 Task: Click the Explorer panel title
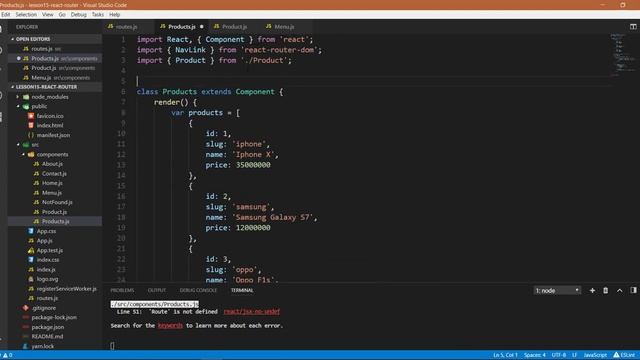coord(27,27)
